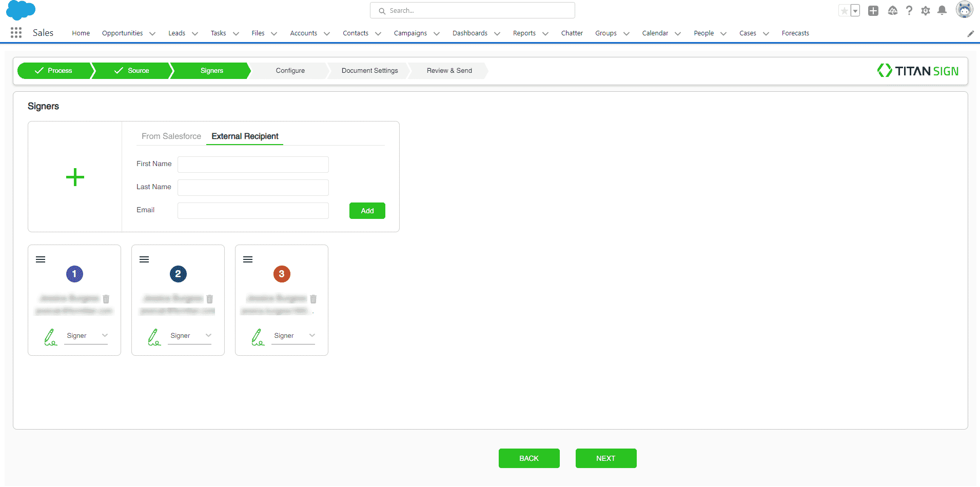Click the BACK button
This screenshot has width=980, height=487.
(x=528, y=458)
